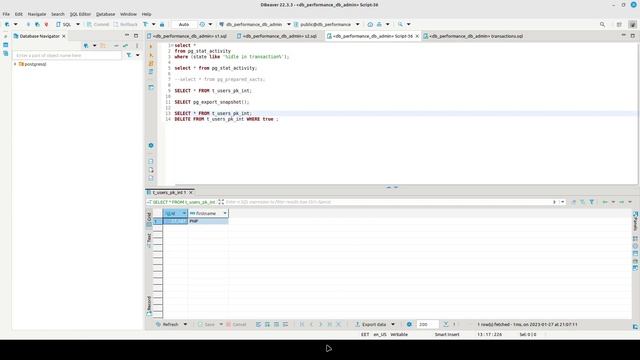Click the Rollback transaction button
Image resolution: width=640 pixels, height=360 pixels.
click(x=126, y=24)
